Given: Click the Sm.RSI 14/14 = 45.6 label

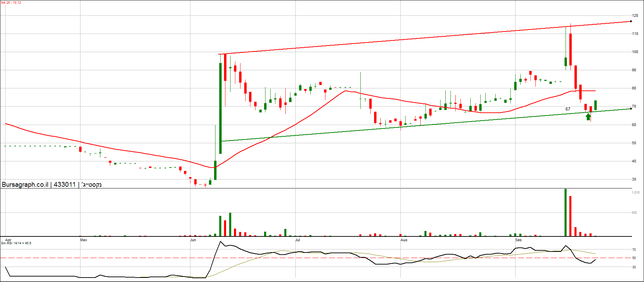Looking at the screenshot, I should 16,243.
